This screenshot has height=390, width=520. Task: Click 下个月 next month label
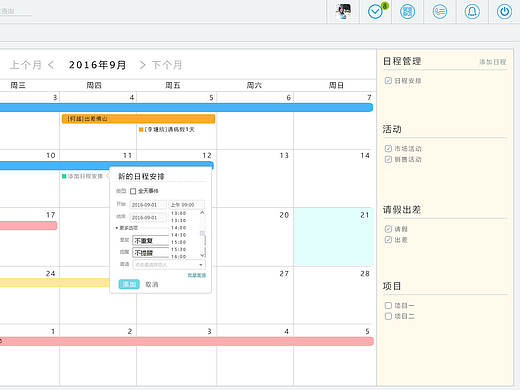pyautogui.click(x=167, y=65)
